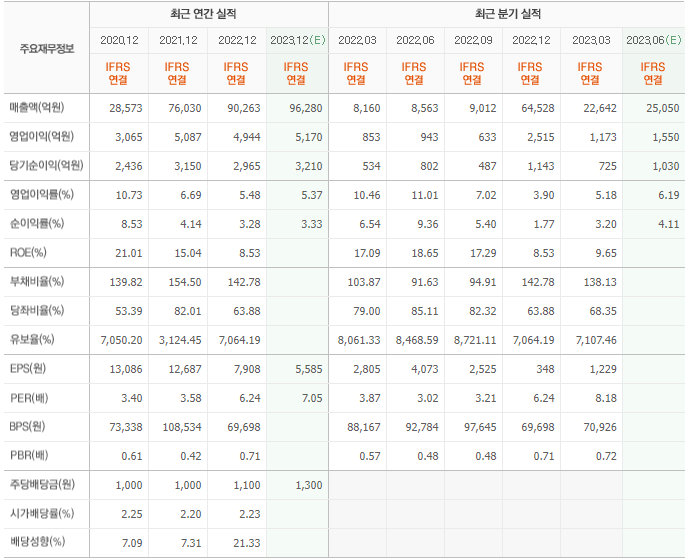Select the EPS(원) row label
Screen dimensions: 688x560
(x=28, y=369)
